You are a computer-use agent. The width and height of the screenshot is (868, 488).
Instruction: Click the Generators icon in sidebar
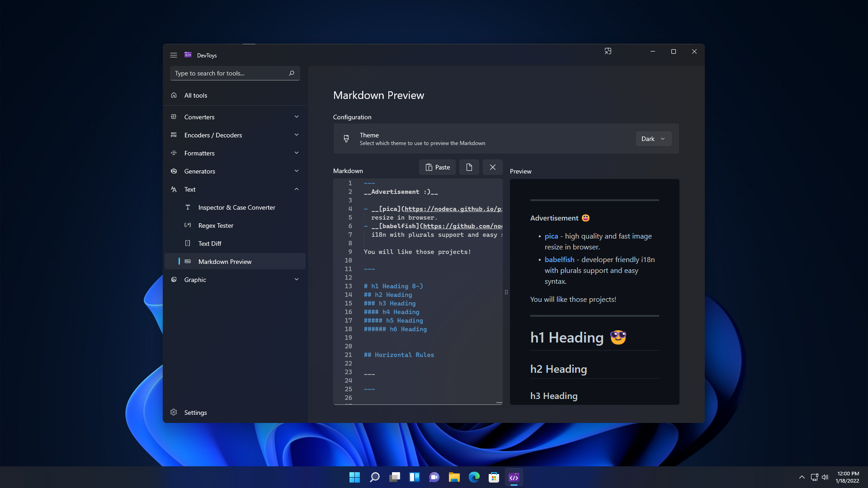click(x=174, y=171)
